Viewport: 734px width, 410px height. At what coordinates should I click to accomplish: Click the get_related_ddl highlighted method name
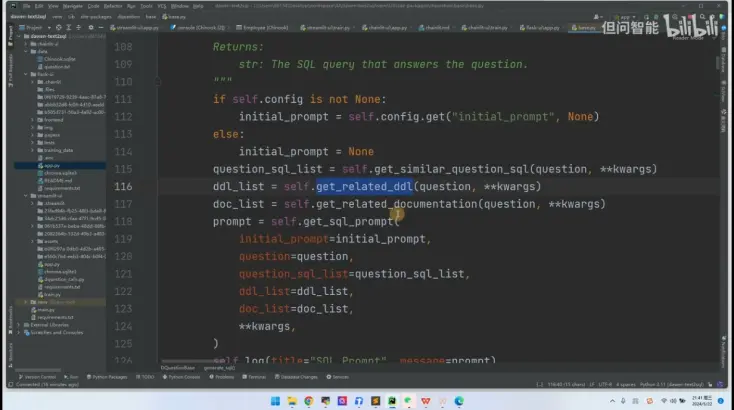click(x=364, y=187)
